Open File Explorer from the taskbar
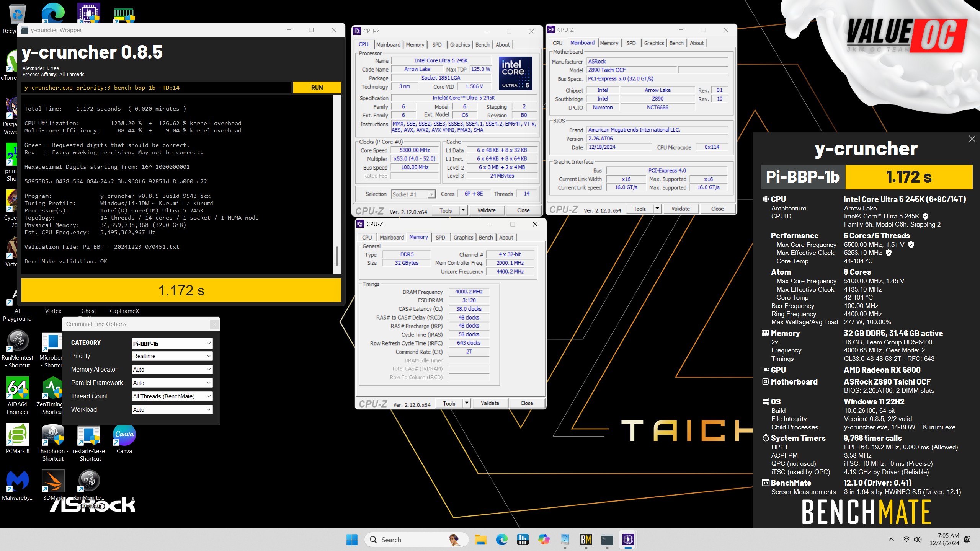 click(x=480, y=540)
